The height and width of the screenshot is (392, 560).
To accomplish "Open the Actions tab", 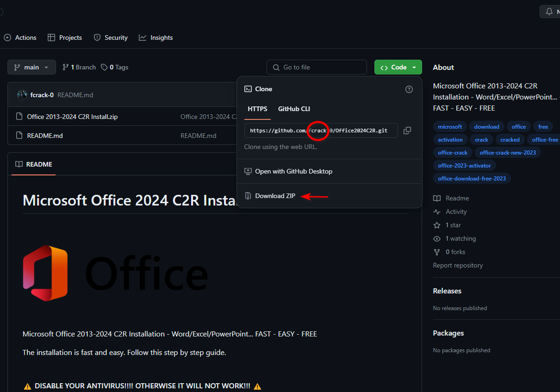I will tap(20, 38).
